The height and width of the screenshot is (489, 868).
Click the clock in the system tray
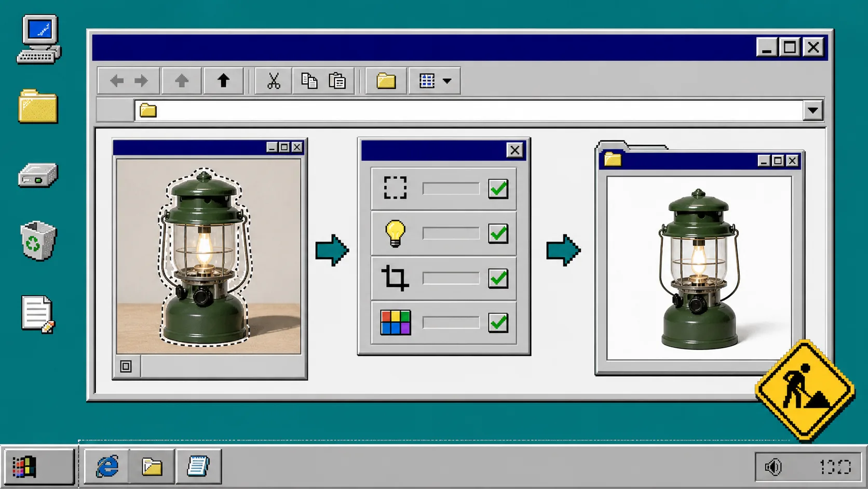point(835,467)
